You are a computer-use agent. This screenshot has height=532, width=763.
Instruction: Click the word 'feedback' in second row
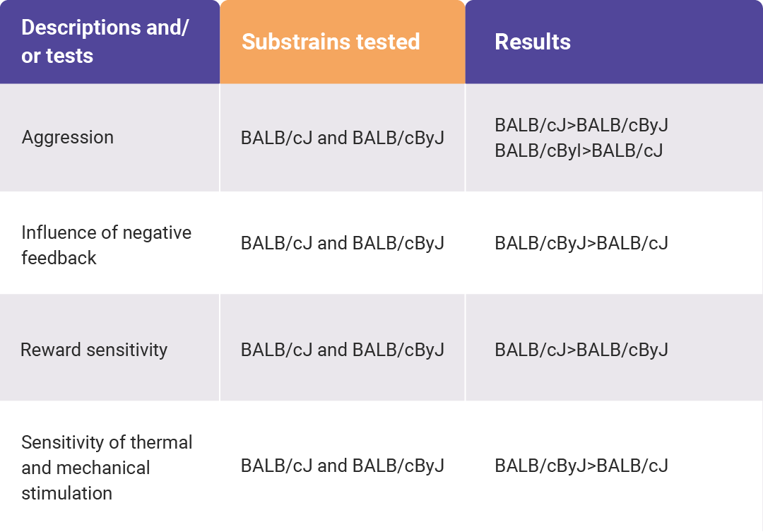tap(59, 257)
